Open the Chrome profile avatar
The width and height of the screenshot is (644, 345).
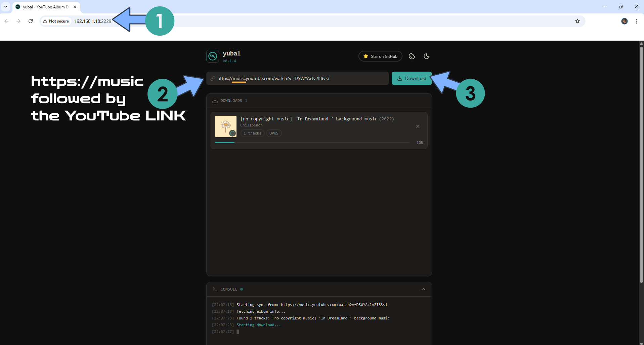[x=624, y=21]
